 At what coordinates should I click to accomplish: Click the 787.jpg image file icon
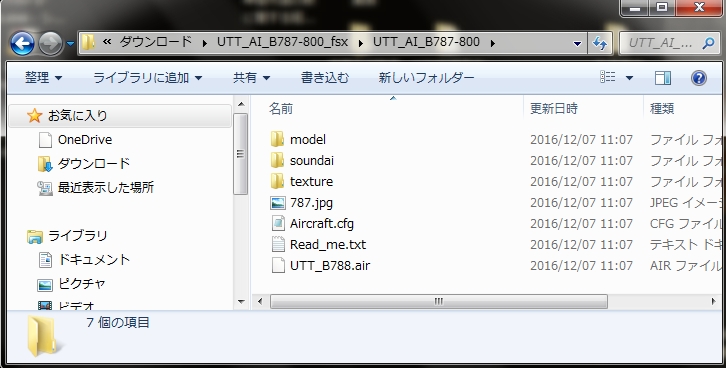pyautogui.click(x=278, y=203)
